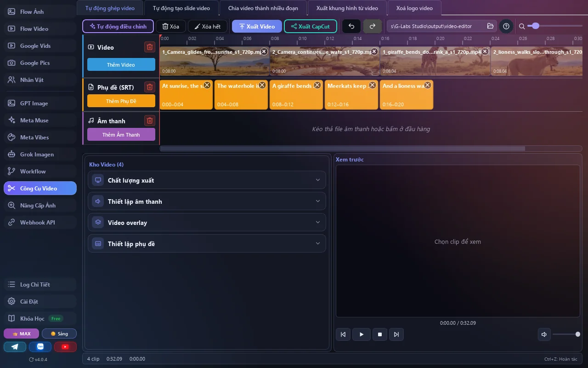This screenshot has height=368, width=588.
Task: Open the output folder browse icon
Action: (490, 26)
